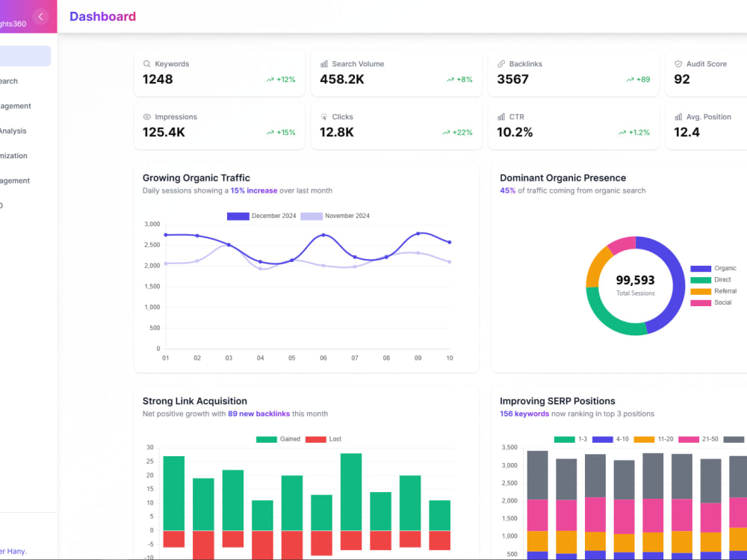Open the sidebar item ending in 'mization'

[x=13, y=156]
